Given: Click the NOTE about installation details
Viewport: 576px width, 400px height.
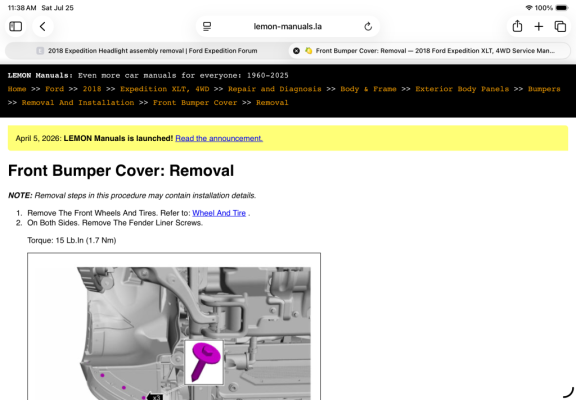Looking at the screenshot, I should pyautogui.click(x=132, y=195).
